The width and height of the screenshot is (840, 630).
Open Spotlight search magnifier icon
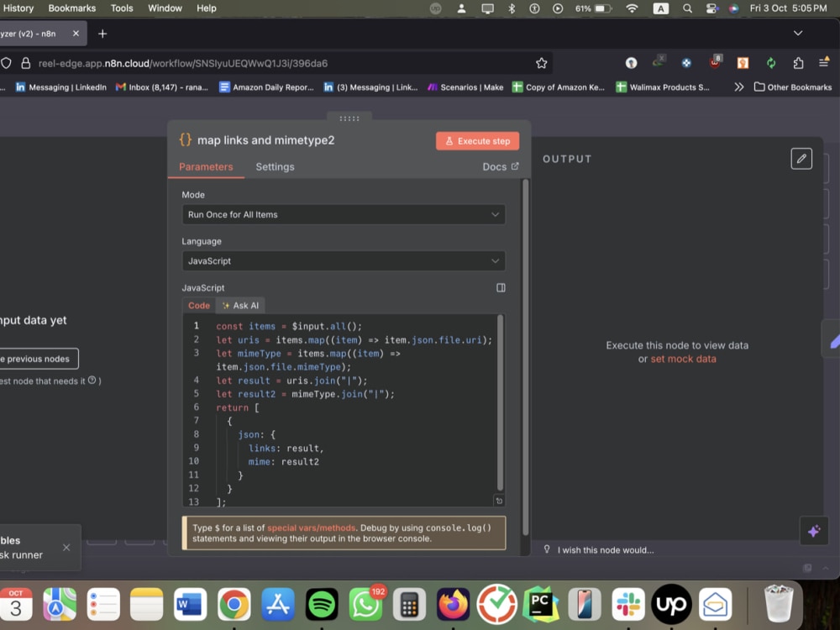687,8
